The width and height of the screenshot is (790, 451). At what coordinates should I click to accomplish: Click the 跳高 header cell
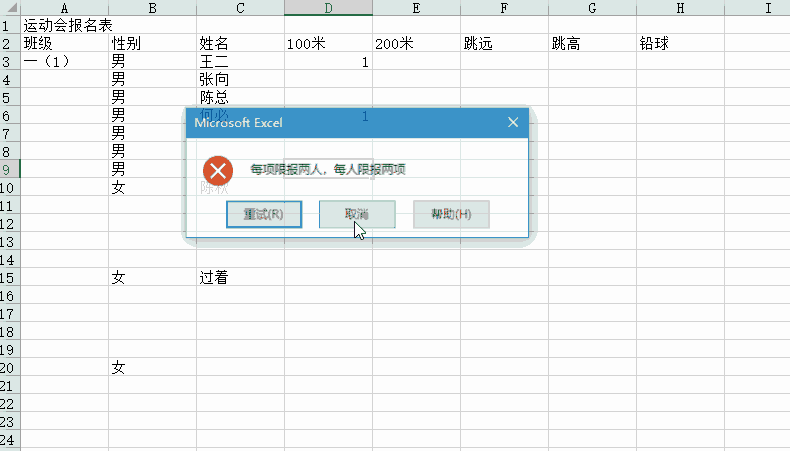592,43
